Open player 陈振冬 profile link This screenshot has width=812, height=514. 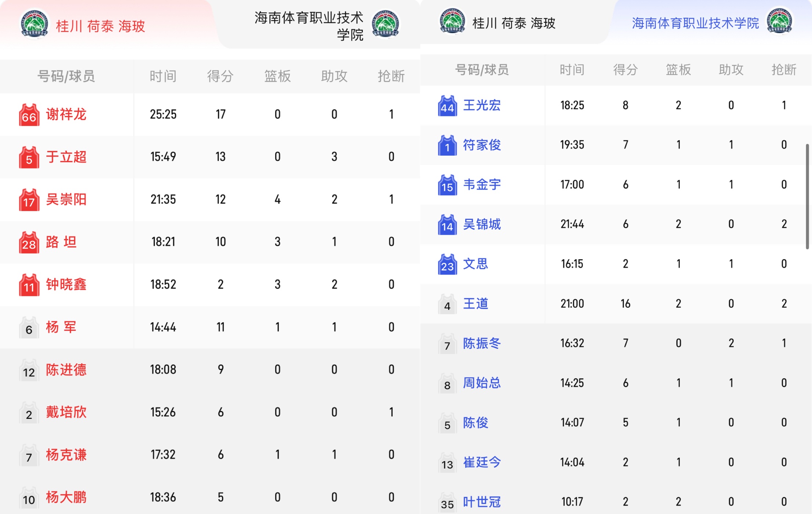click(x=482, y=344)
